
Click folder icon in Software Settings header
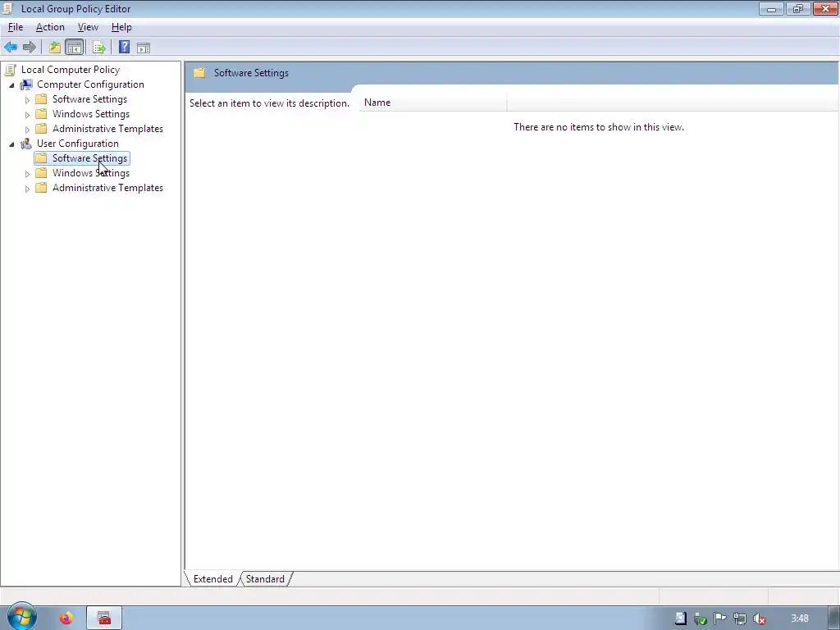[x=200, y=73]
